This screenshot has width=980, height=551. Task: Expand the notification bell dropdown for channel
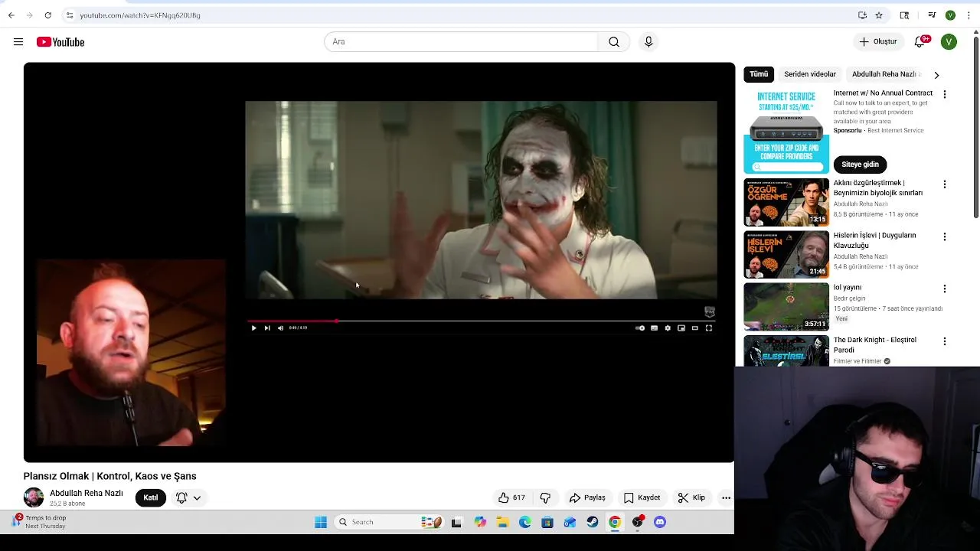[188, 497]
